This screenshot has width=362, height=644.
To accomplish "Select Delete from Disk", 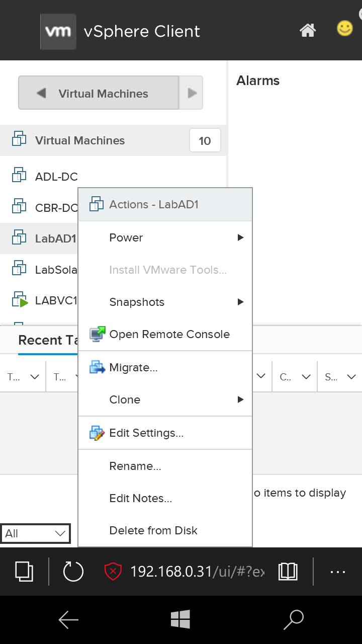I will 165,530.
